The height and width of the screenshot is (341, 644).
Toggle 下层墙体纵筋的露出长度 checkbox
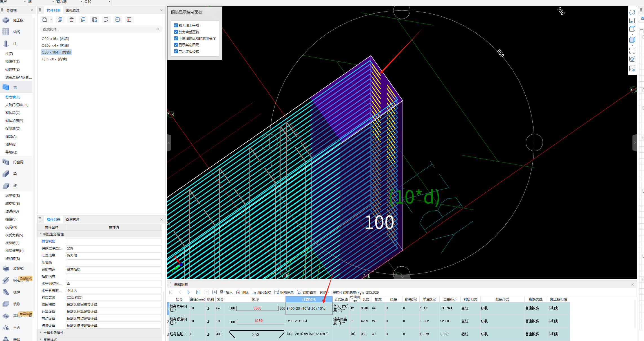[x=176, y=38]
